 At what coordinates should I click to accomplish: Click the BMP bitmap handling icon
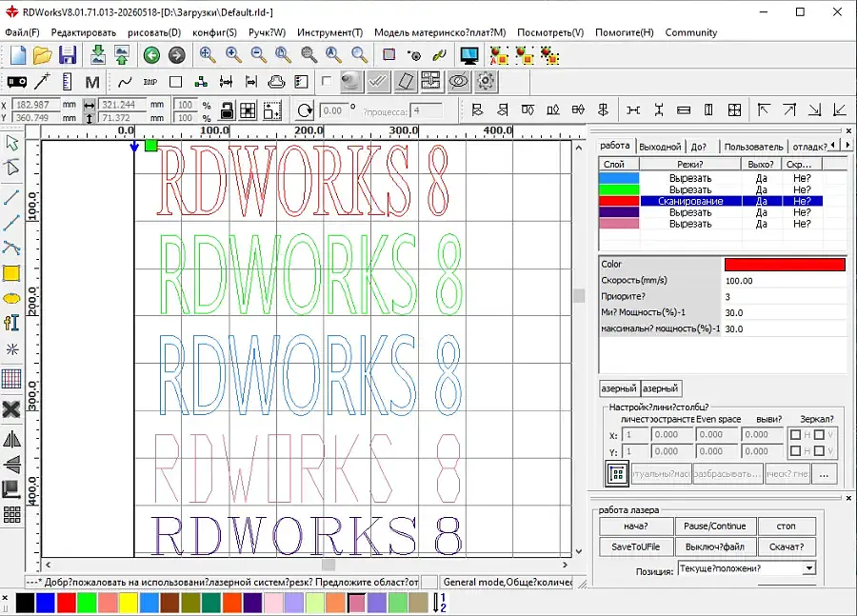pyautogui.click(x=149, y=82)
